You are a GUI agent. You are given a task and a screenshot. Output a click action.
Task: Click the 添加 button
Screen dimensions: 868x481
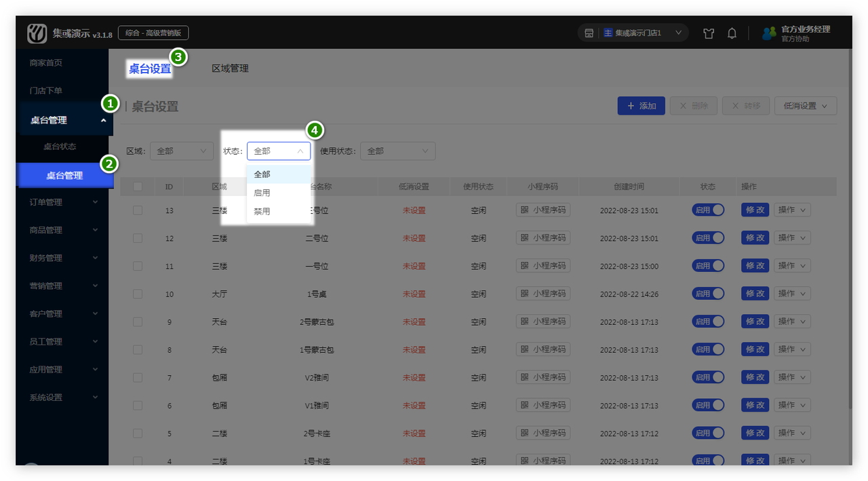pos(641,106)
